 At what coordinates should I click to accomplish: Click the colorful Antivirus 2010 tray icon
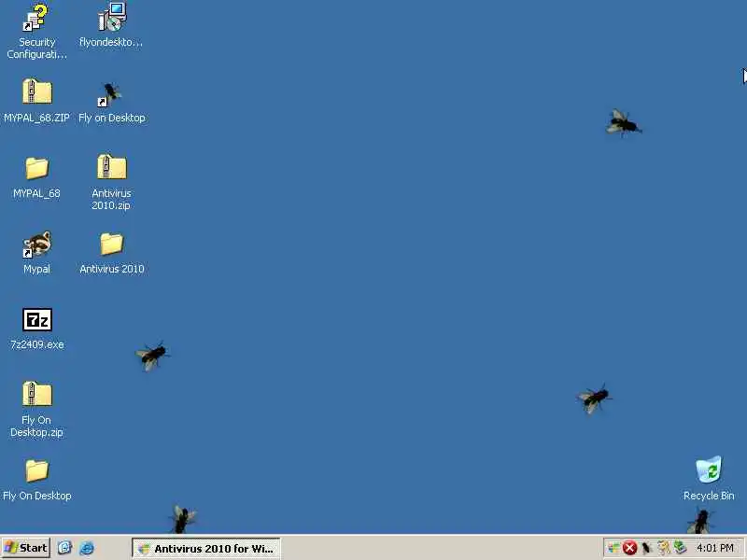[x=613, y=548]
